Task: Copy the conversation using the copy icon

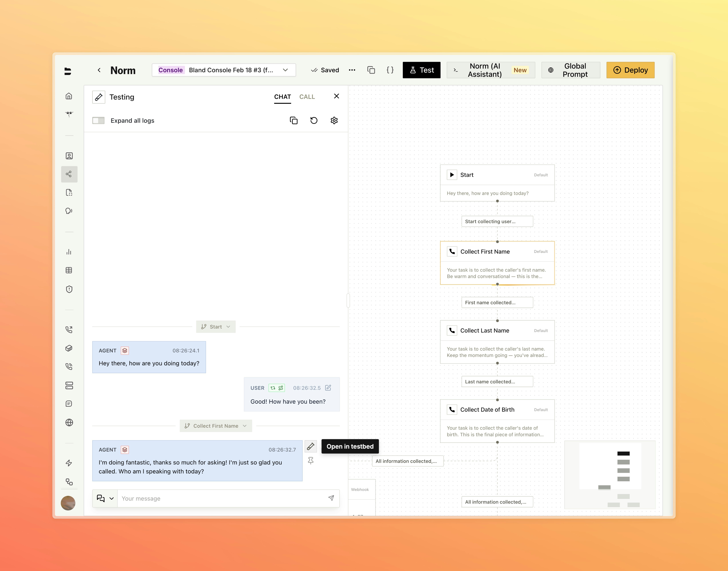Action: [x=293, y=120]
